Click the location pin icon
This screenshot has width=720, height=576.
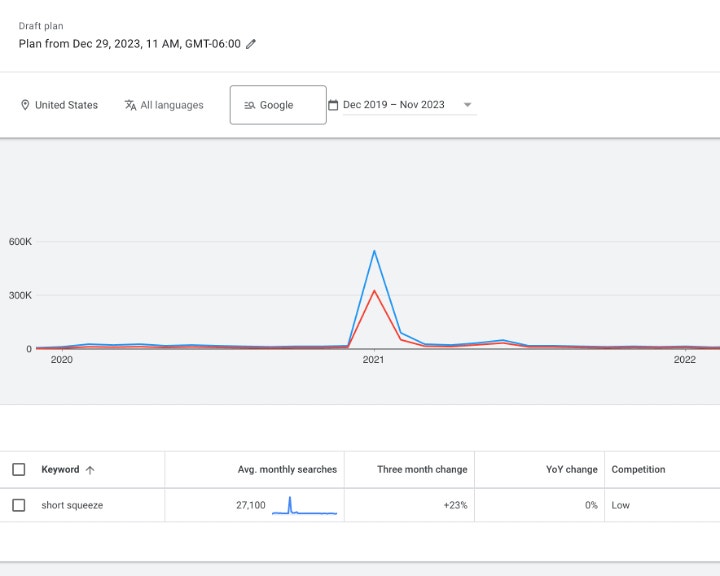click(25, 105)
